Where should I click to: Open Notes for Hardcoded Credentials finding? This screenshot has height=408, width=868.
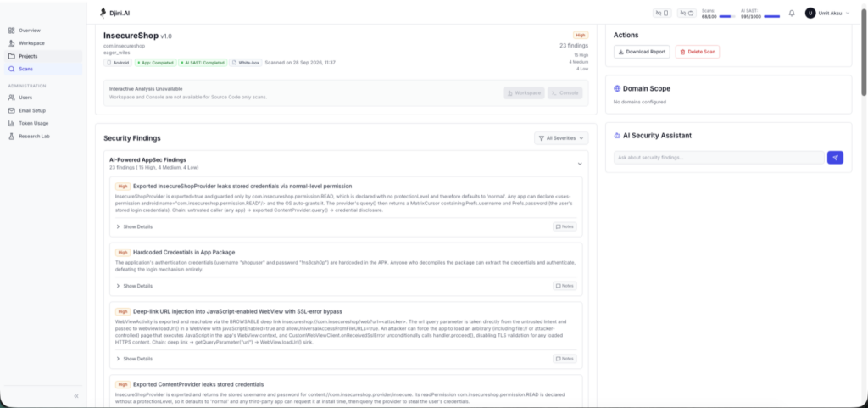click(565, 286)
